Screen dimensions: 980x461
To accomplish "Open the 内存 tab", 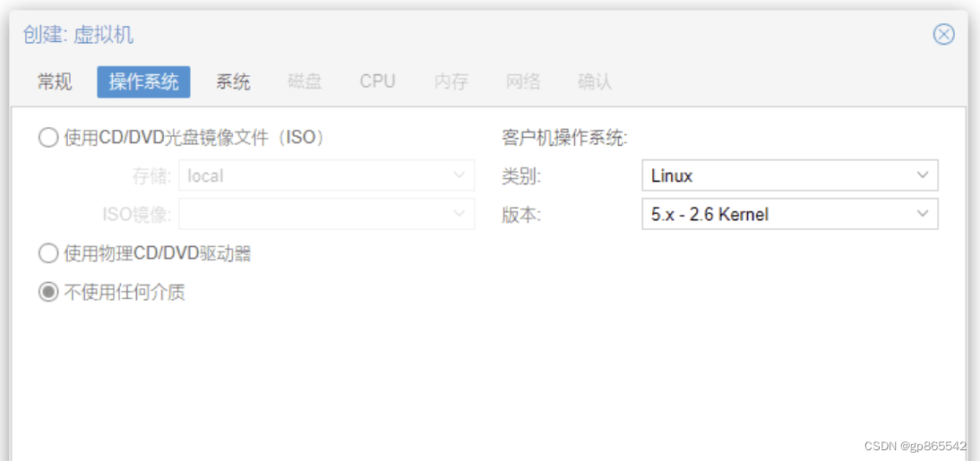I will coord(451,82).
